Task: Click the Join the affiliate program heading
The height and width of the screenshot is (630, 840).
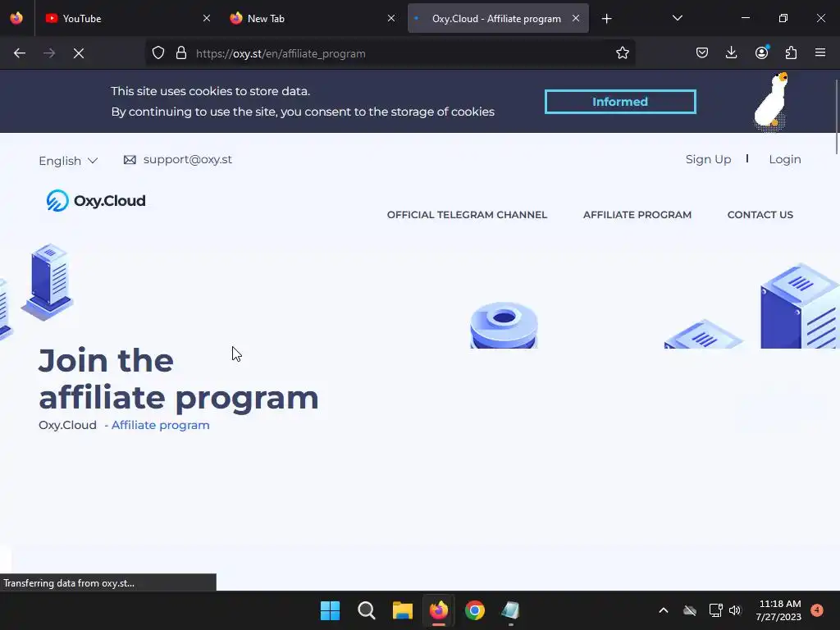Action: pyautogui.click(x=178, y=379)
